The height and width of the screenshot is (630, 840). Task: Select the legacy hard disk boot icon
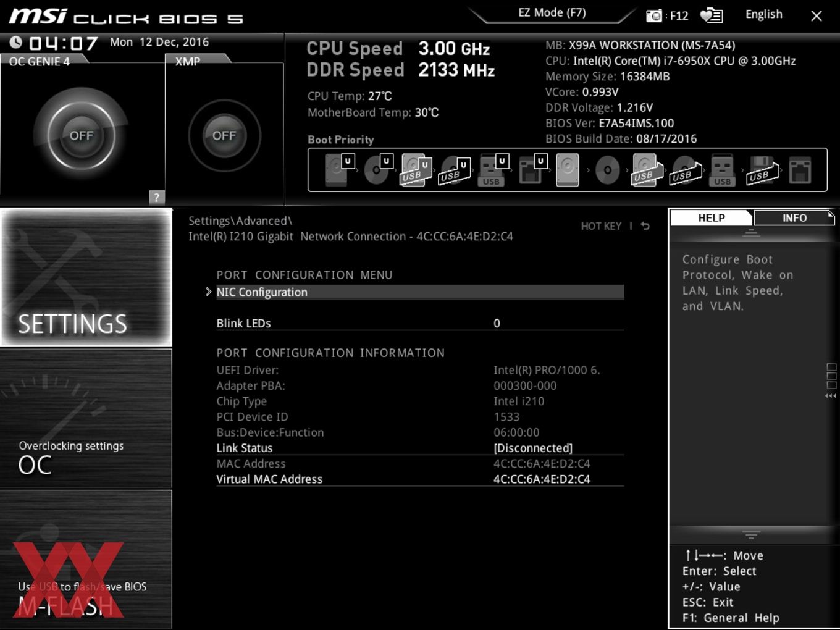568,170
